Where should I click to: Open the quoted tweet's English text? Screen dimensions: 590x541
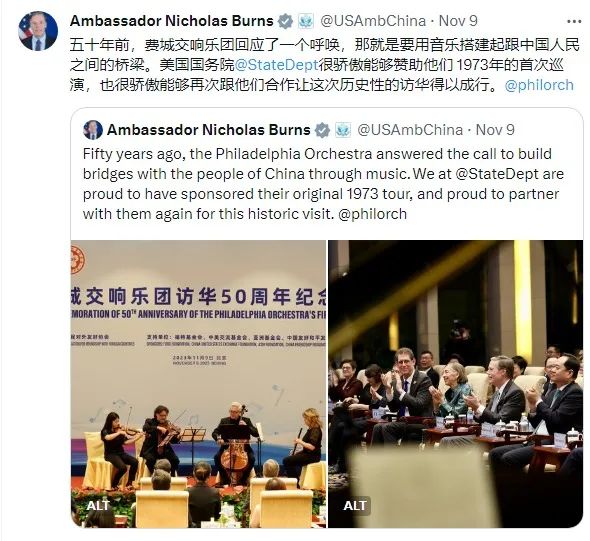click(323, 184)
